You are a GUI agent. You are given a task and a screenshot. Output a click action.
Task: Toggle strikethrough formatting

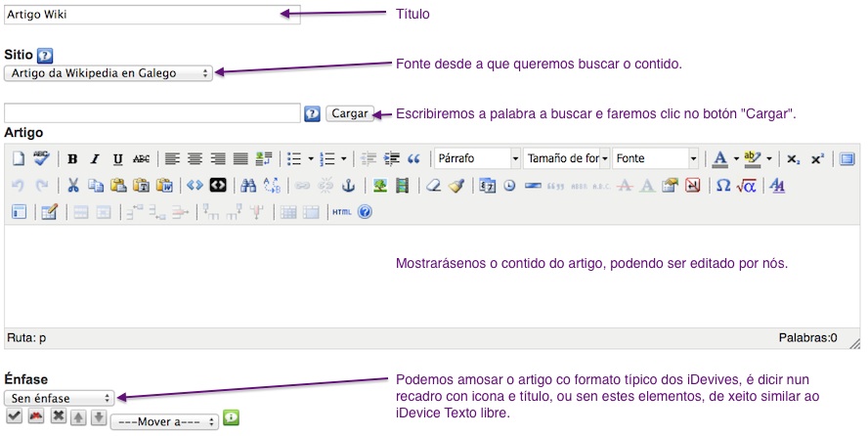(141, 159)
